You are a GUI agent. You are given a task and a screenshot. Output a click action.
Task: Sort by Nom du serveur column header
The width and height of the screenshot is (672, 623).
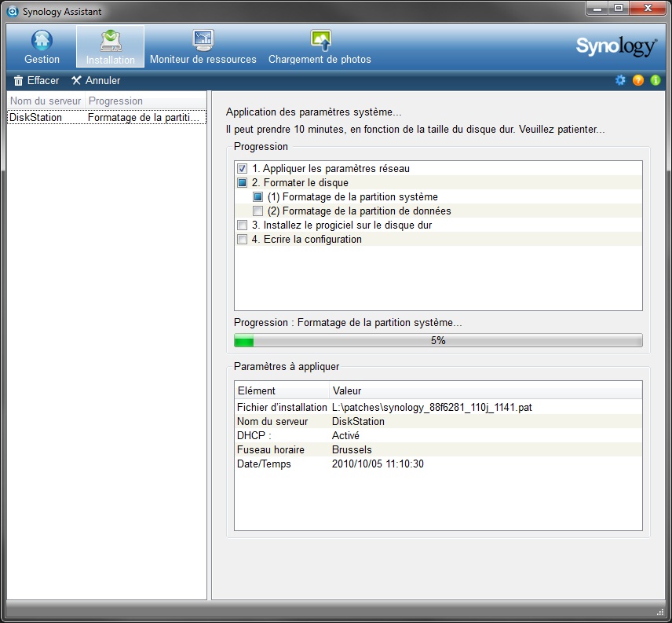tap(46, 101)
